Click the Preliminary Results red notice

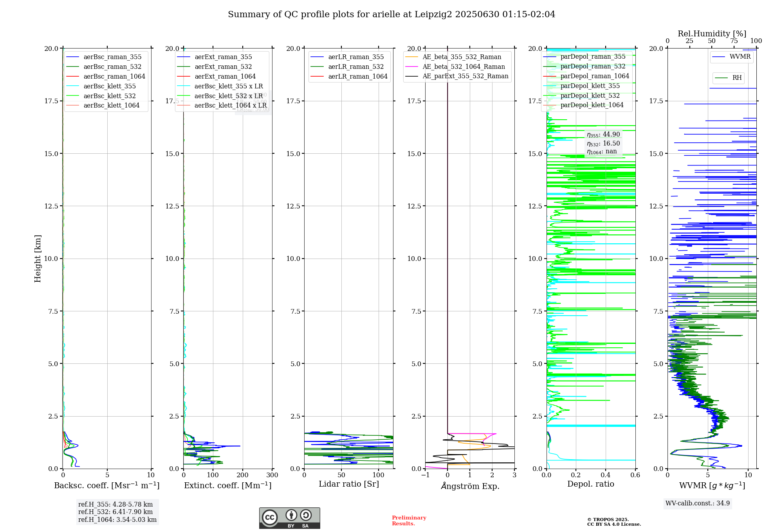(x=409, y=521)
